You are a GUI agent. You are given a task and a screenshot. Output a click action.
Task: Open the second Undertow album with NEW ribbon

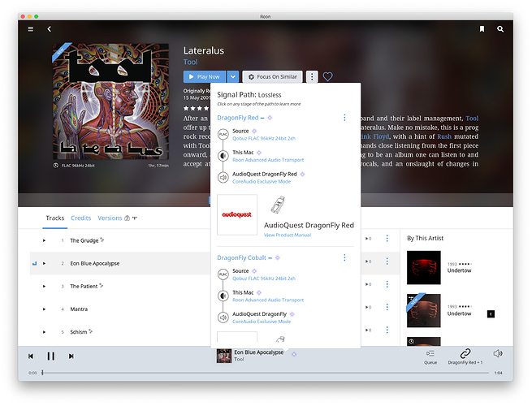[x=424, y=311]
